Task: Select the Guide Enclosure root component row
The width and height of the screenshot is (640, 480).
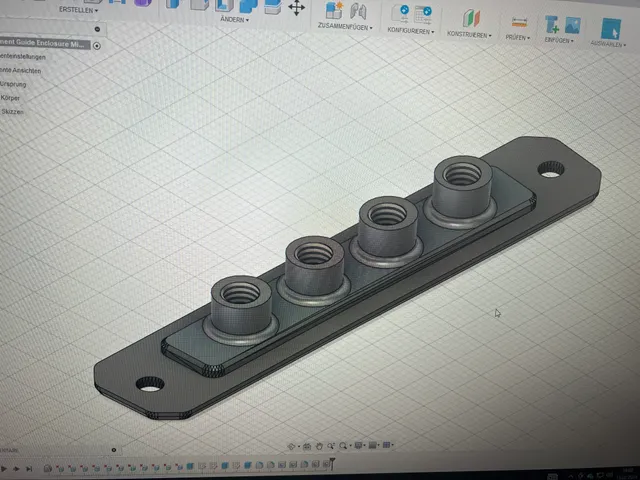Action: 45,43
